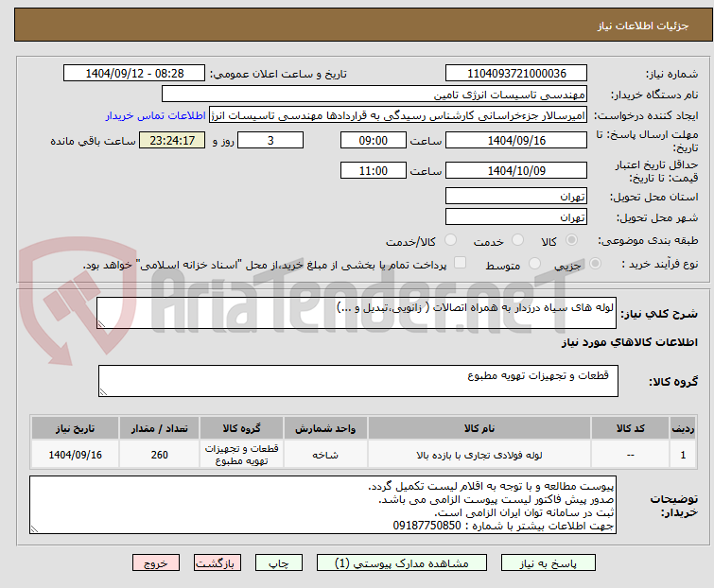Click the تاریخ نیاز column header
714x588 pixels.
pos(75,428)
